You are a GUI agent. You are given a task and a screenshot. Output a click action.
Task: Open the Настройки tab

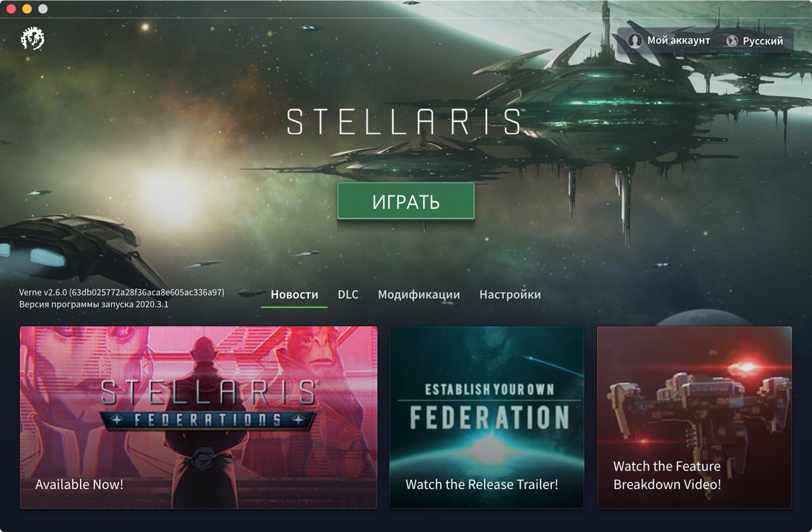click(x=510, y=295)
